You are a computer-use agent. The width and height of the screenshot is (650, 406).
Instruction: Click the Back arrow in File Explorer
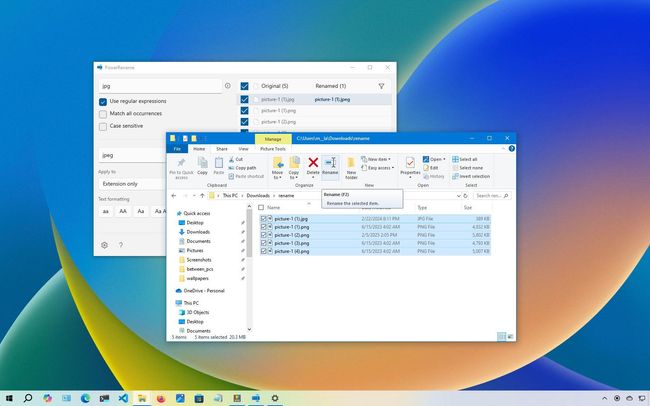point(174,195)
